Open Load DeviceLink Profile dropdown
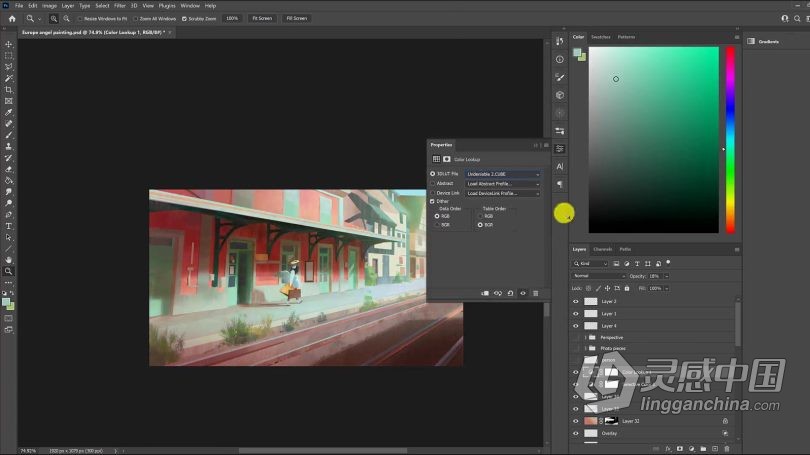810x455 pixels. pos(503,193)
